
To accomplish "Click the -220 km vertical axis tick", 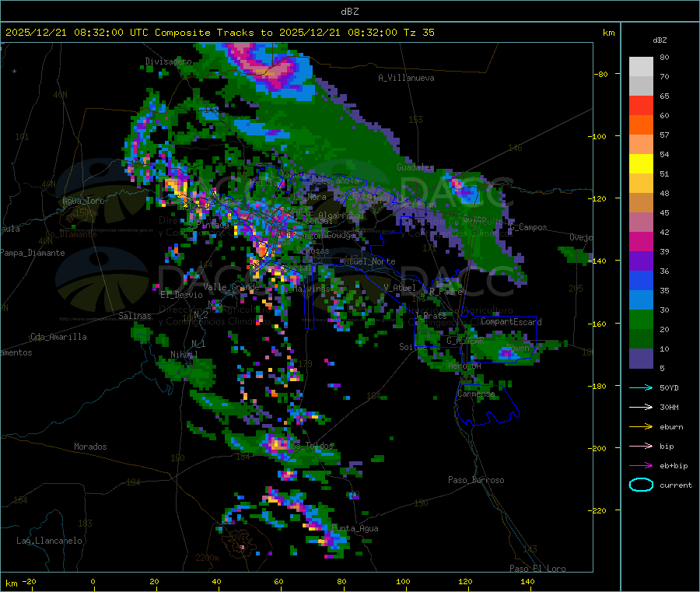I will 599,510.
